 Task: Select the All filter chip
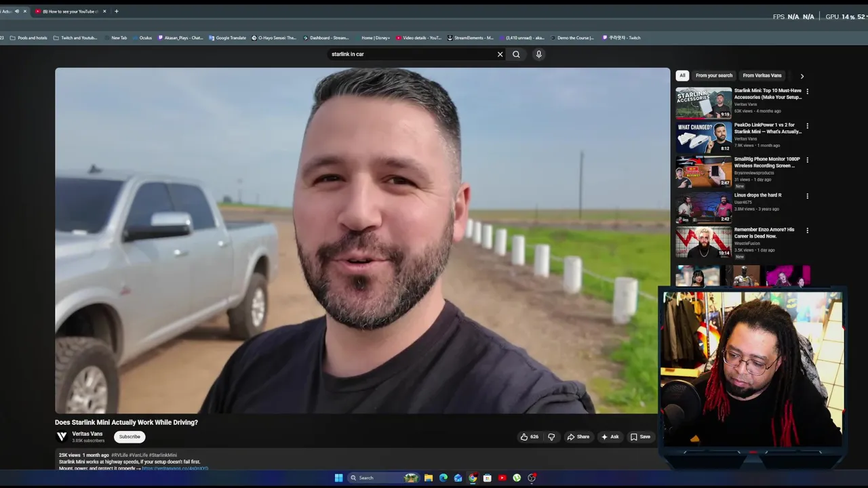click(682, 76)
